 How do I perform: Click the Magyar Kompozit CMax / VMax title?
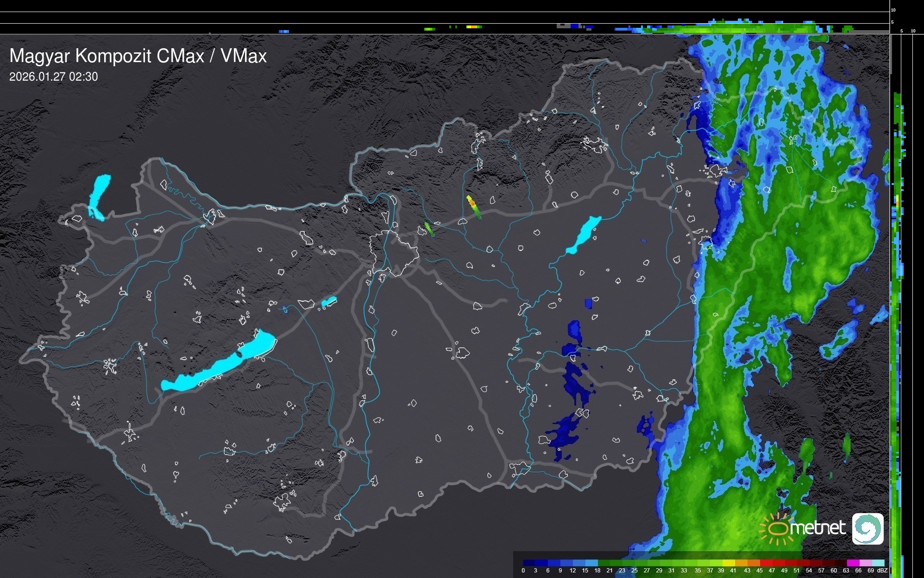click(138, 56)
